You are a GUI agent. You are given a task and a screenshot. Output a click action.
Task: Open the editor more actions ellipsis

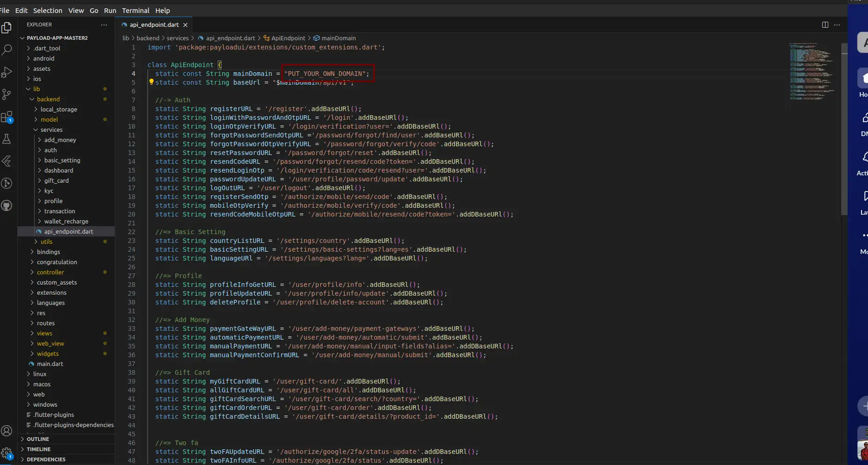(x=837, y=25)
